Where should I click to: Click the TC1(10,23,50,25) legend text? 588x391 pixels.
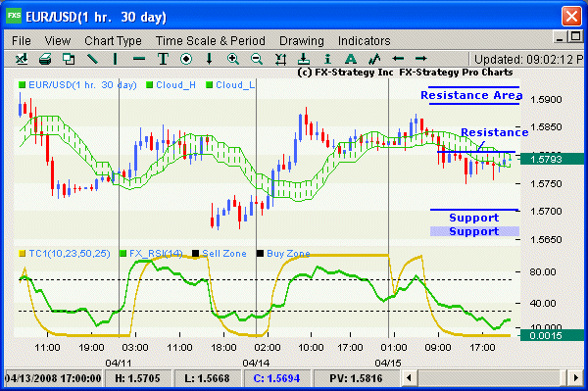70,254
